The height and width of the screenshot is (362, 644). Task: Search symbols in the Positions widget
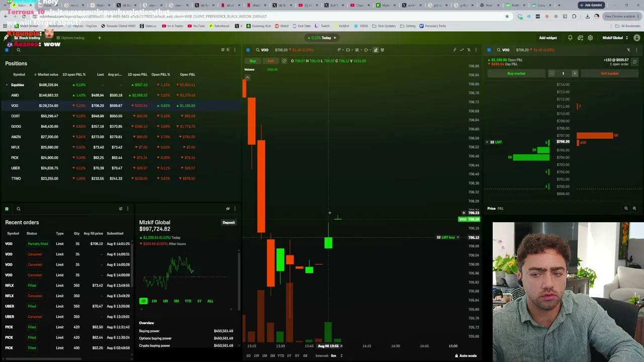coord(19,50)
